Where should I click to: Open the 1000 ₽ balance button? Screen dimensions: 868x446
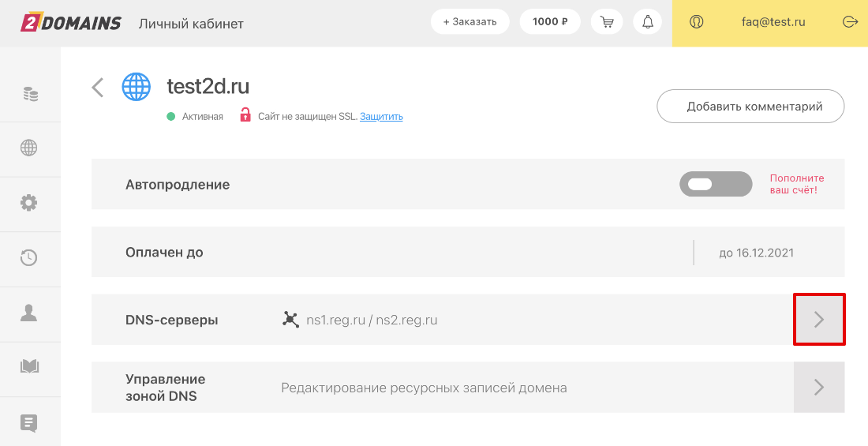[550, 22]
